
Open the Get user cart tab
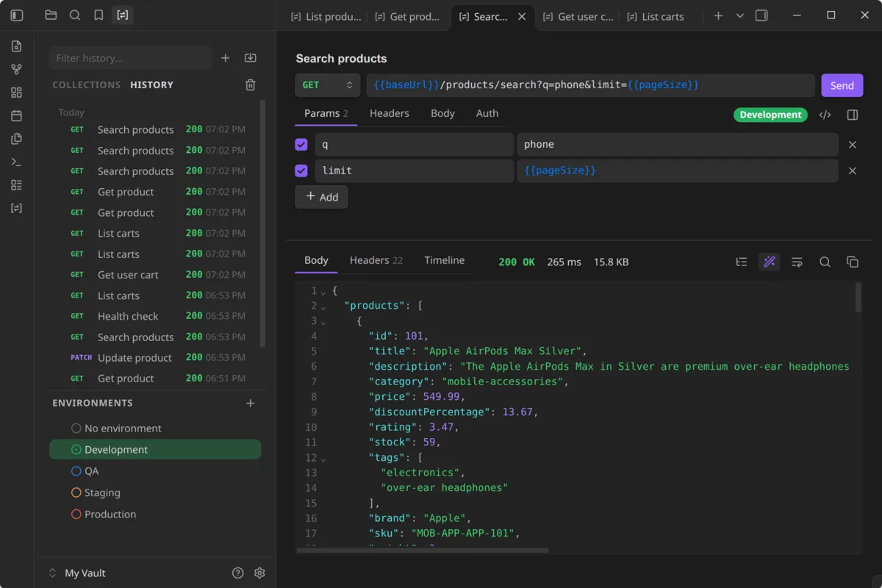point(577,16)
